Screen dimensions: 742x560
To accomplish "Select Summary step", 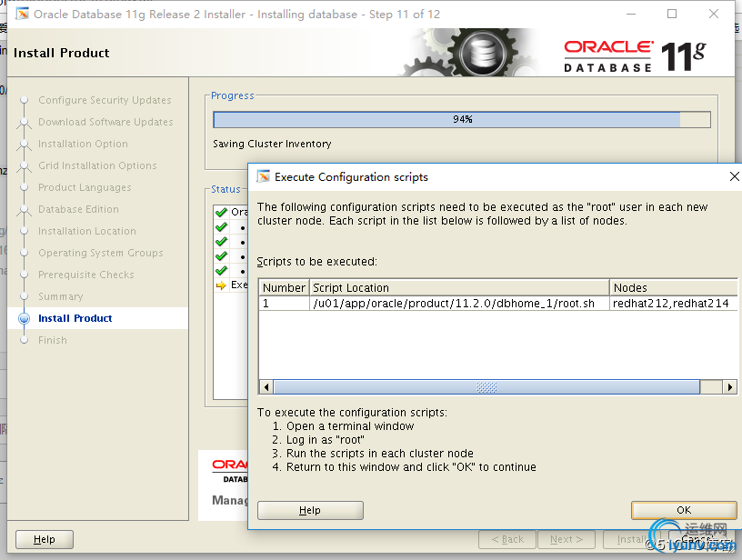I will coord(61,296).
